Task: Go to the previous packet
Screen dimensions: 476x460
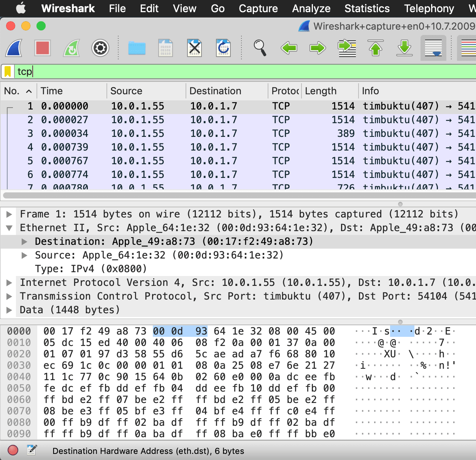Action: pyautogui.click(x=289, y=48)
